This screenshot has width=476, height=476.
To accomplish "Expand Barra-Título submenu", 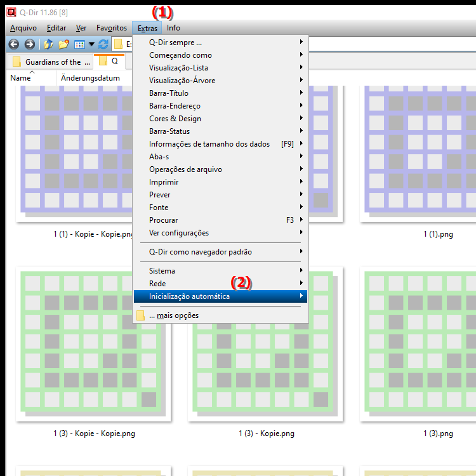I will (220, 93).
